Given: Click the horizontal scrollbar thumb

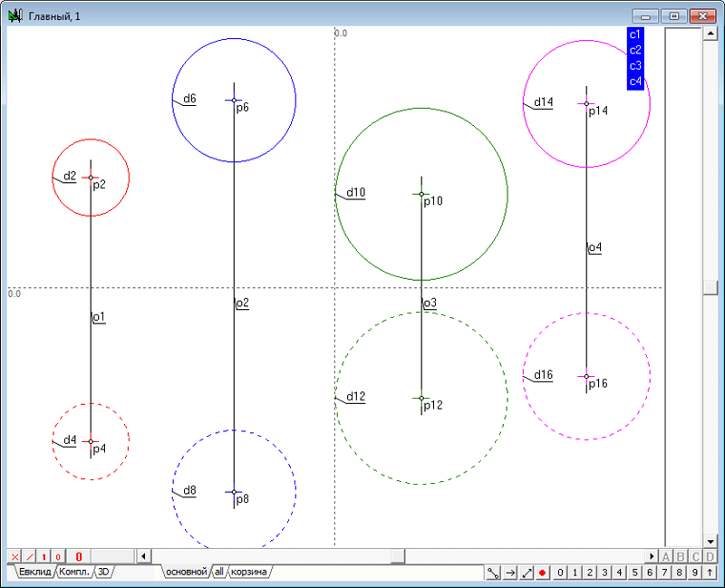Looking at the screenshot, I should coord(398,556).
